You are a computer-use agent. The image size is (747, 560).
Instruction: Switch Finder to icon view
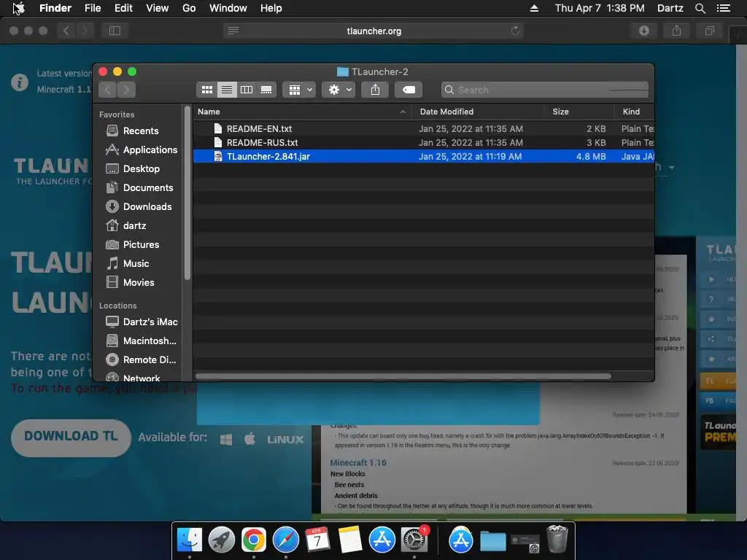pyautogui.click(x=206, y=90)
